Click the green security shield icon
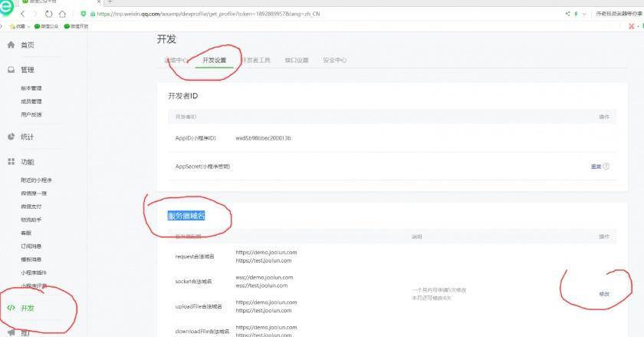644x337 pixels. (x=84, y=14)
